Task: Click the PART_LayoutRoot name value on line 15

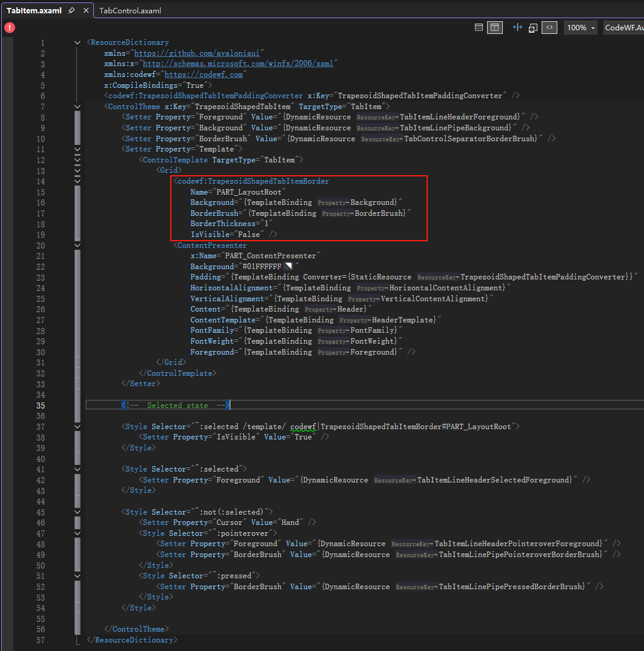Action: coord(248,192)
